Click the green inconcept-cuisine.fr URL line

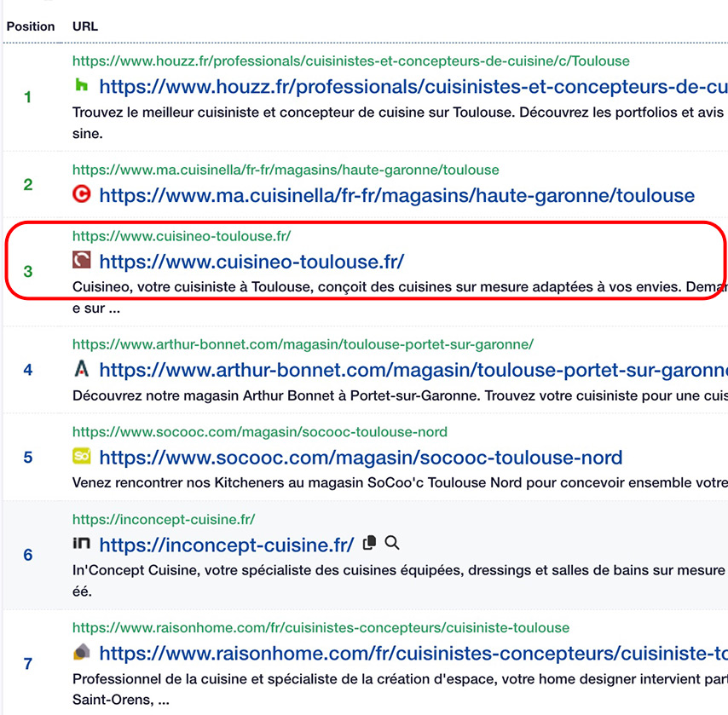coord(164,520)
